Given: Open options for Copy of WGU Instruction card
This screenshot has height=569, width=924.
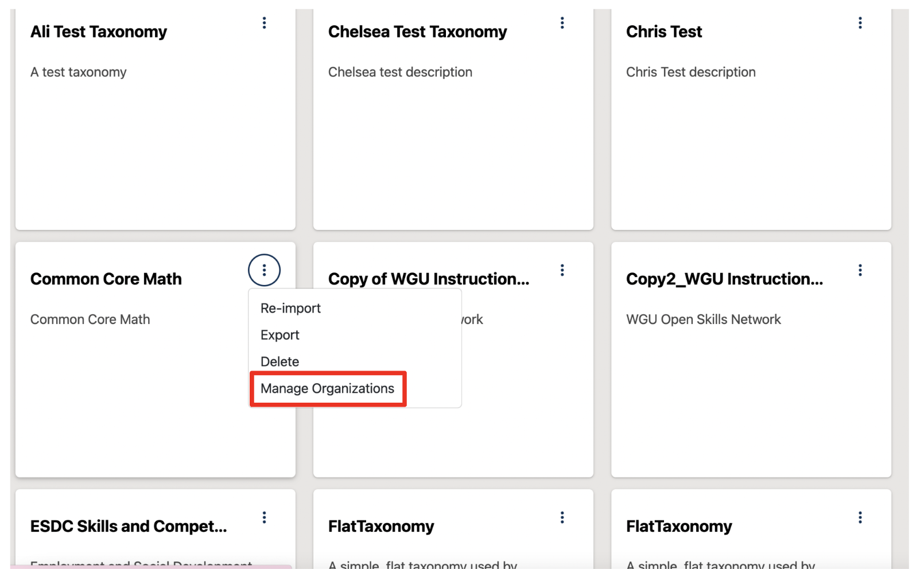Looking at the screenshot, I should pos(562,270).
